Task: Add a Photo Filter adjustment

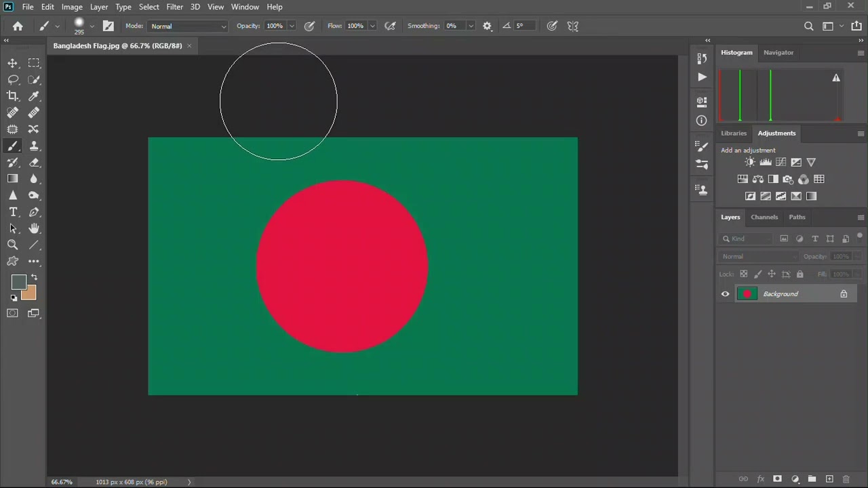Action: point(788,179)
